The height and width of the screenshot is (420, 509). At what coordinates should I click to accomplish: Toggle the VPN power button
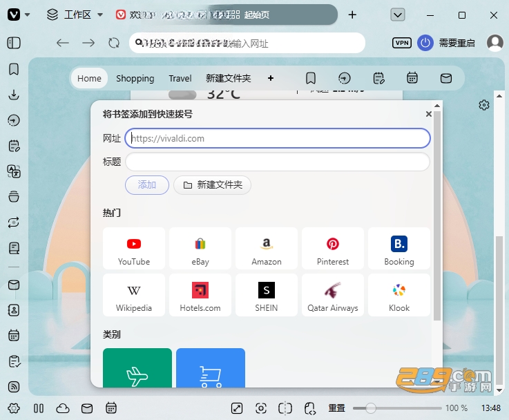(425, 43)
